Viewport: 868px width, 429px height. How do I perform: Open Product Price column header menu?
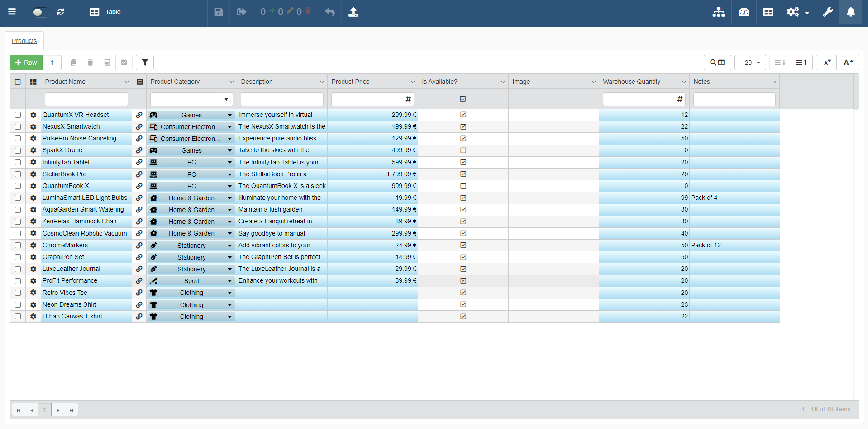click(412, 82)
